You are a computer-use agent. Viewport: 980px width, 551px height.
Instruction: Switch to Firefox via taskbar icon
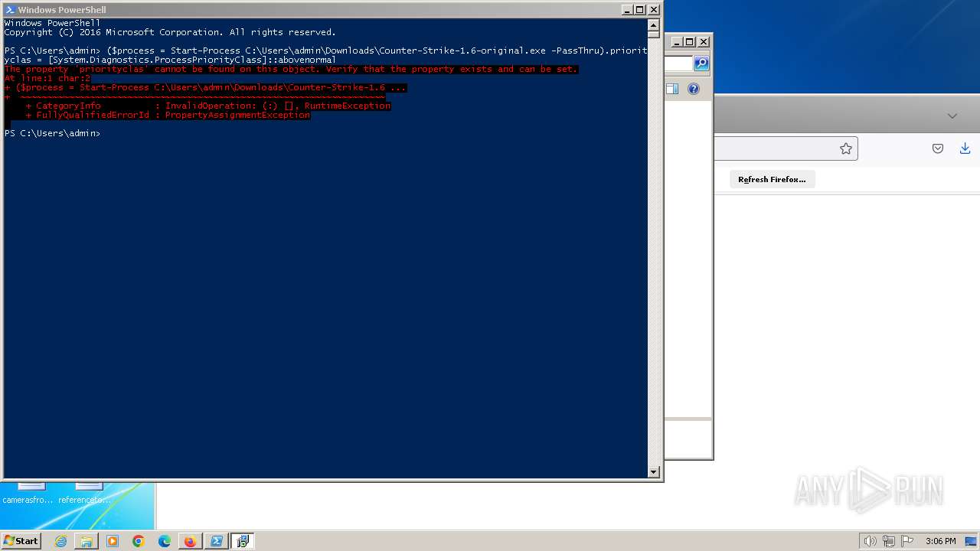coord(190,541)
